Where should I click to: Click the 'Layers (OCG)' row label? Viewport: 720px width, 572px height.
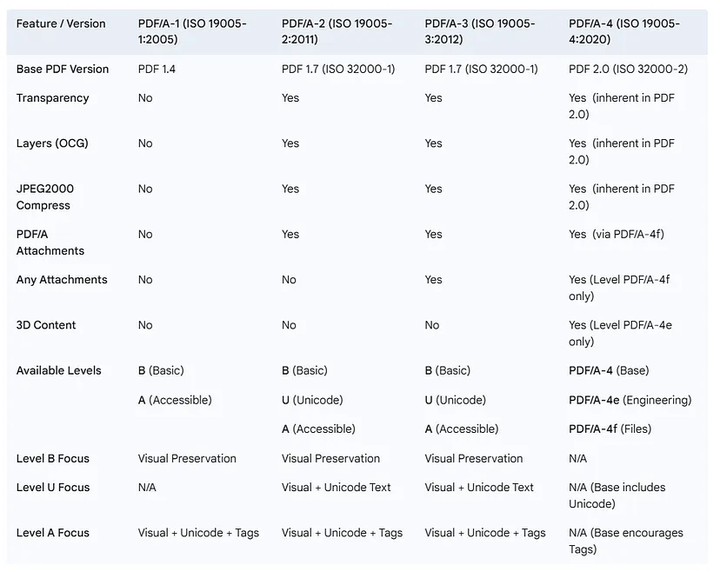click(x=52, y=143)
